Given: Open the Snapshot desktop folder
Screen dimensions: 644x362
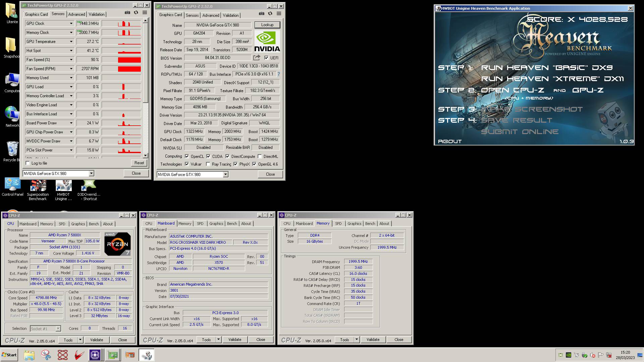Looking at the screenshot, I should tap(12, 48).
